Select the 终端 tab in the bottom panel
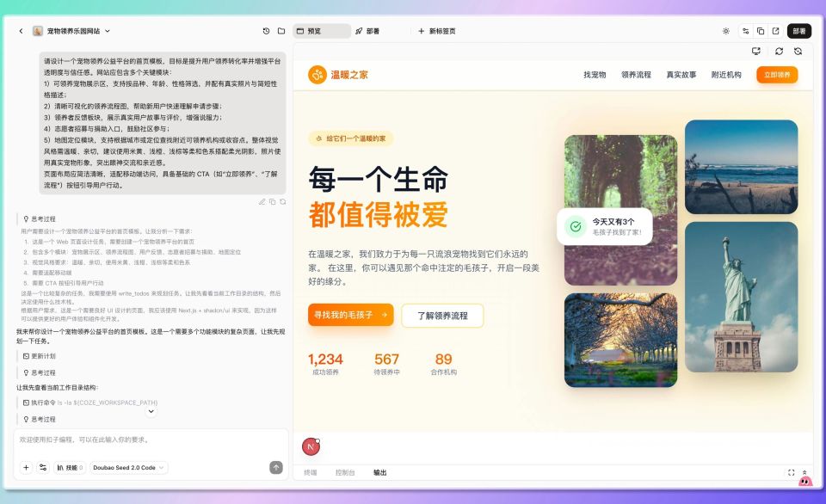 pyautogui.click(x=310, y=472)
